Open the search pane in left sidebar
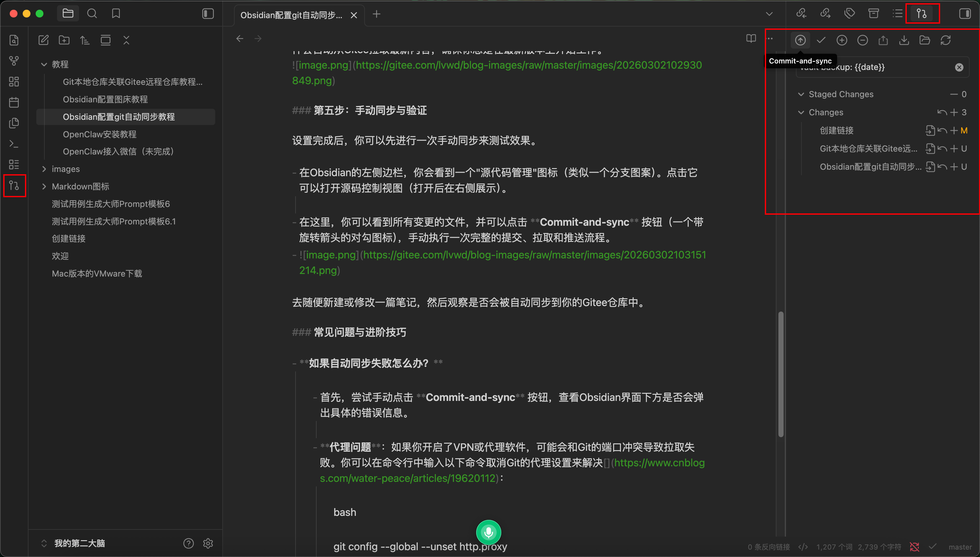 tap(92, 14)
